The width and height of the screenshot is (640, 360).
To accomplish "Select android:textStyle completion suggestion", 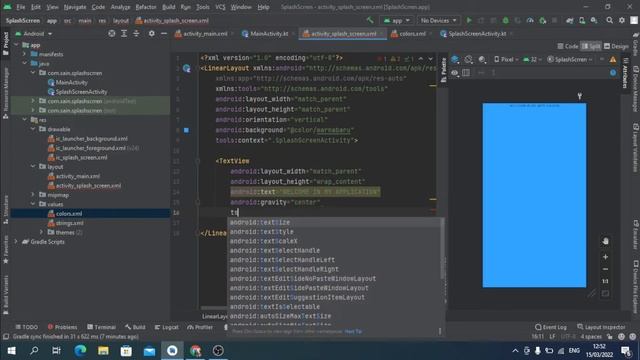I will coord(335,231).
